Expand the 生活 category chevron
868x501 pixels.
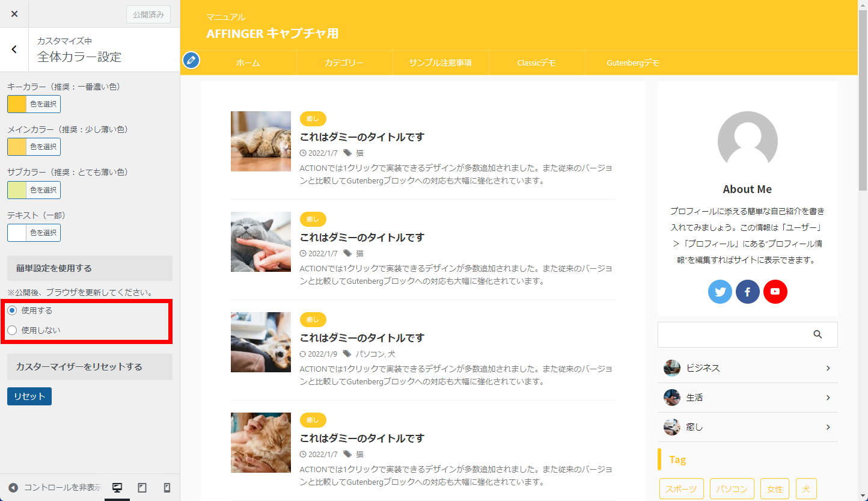coord(828,398)
